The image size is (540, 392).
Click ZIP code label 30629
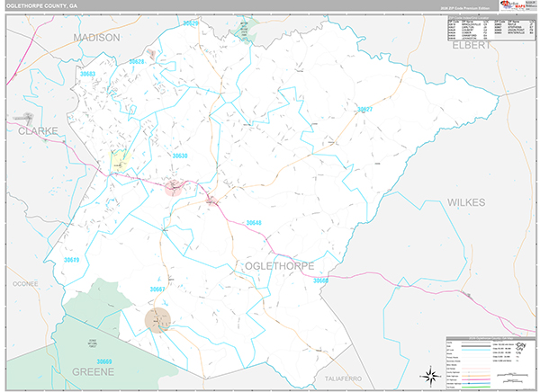pyautogui.click(x=191, y=23)
